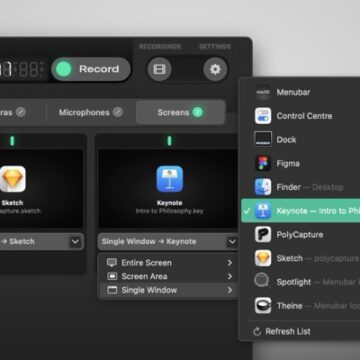Click the PolyCapture app icon
This screenshot has width=360, height=360.
263,235
